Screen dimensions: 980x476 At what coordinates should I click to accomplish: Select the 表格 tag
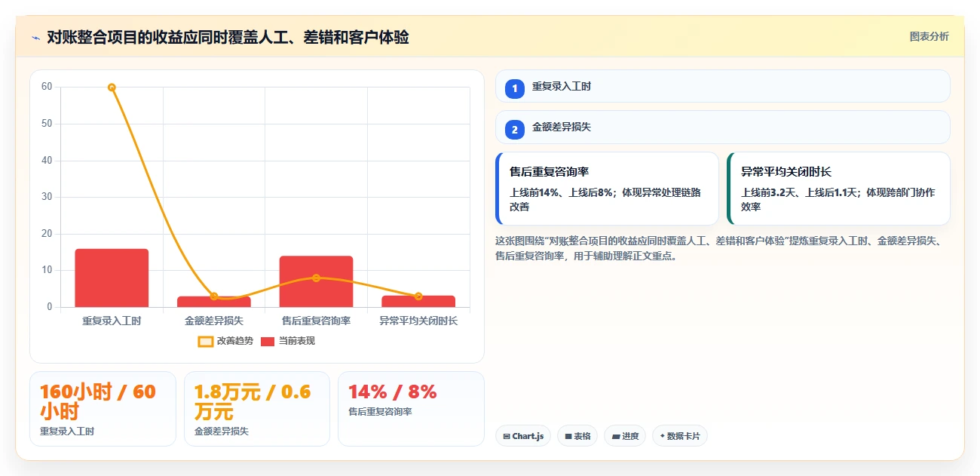[577, 436]
